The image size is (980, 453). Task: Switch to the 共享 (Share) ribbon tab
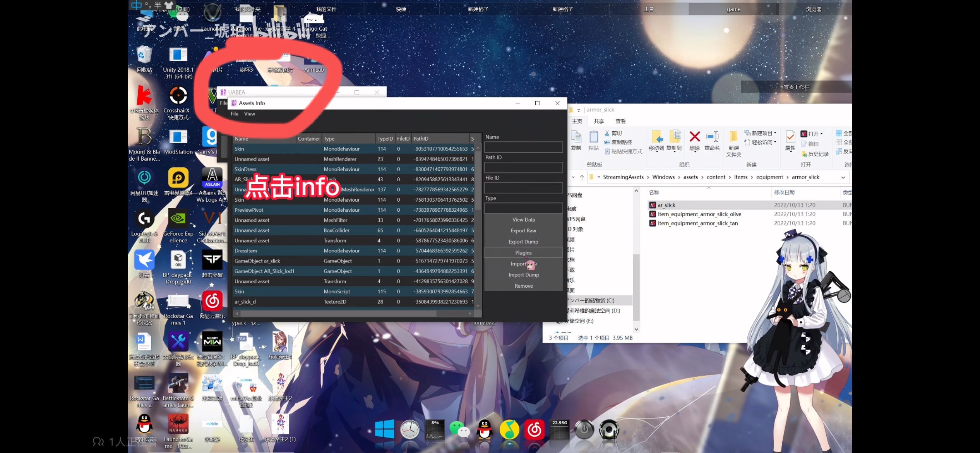(x=599, y=121)
